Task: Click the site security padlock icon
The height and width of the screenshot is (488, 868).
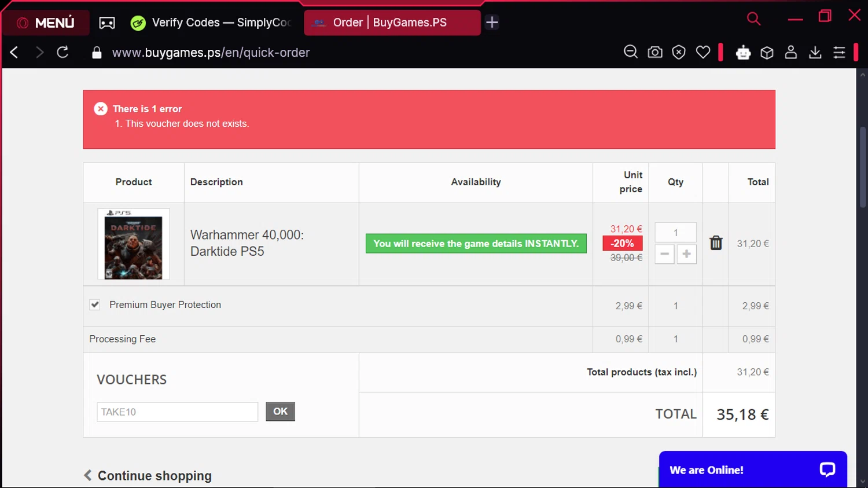Action: click(97, 53)
